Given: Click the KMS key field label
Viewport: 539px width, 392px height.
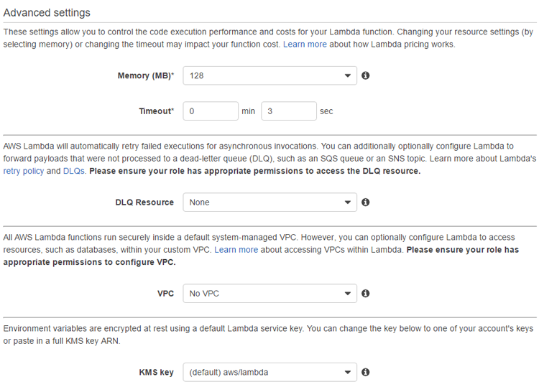Looking at the screenshot, I should coord(156,373).
